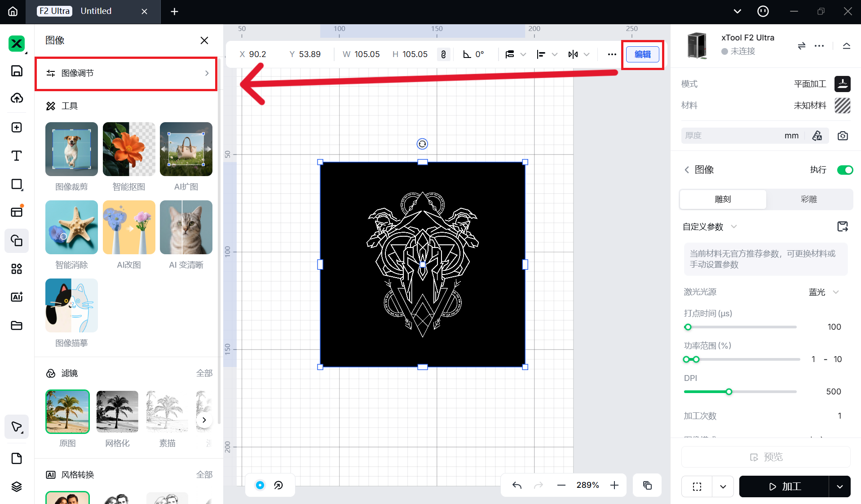861x504 pixels.
Task: Open the layers icon at sidebar bottom
Action: pos(17,486)
